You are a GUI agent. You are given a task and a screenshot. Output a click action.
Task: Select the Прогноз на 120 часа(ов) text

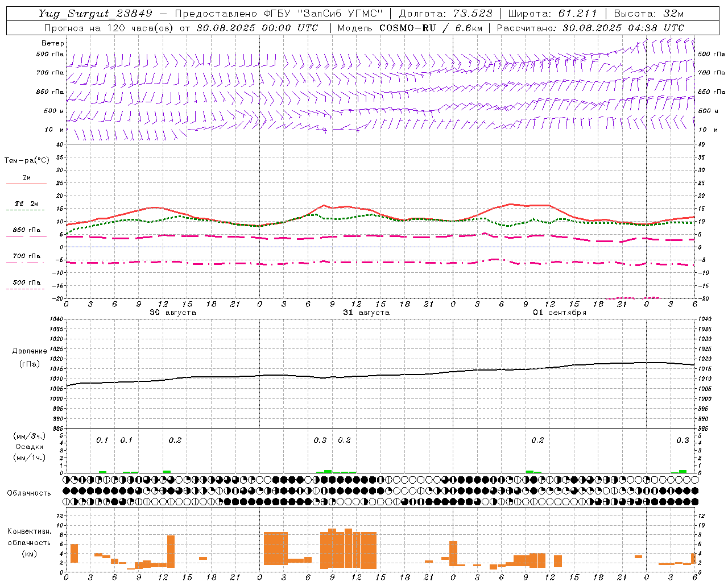109,28
